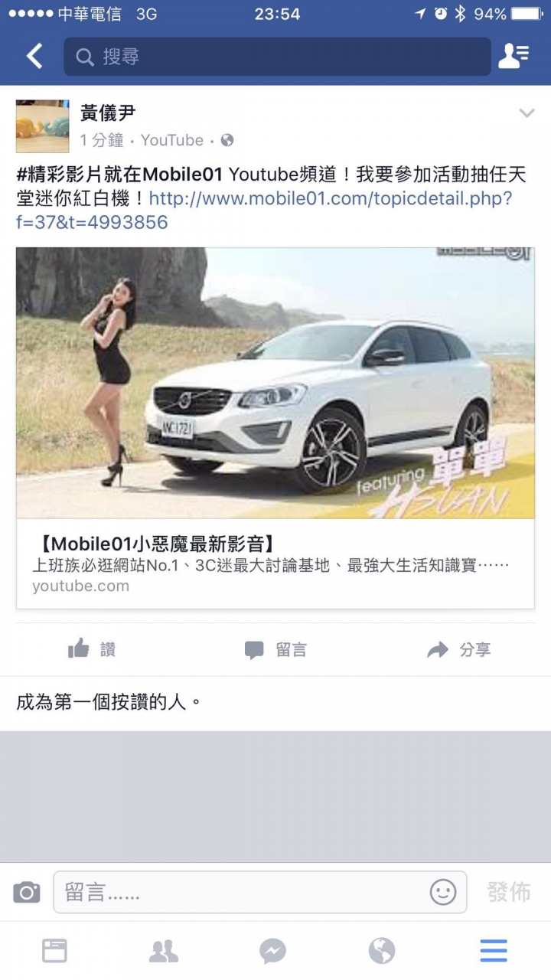551x980 pixels.
Task: Like the post with 讚 button
Action: click(92, 649)
